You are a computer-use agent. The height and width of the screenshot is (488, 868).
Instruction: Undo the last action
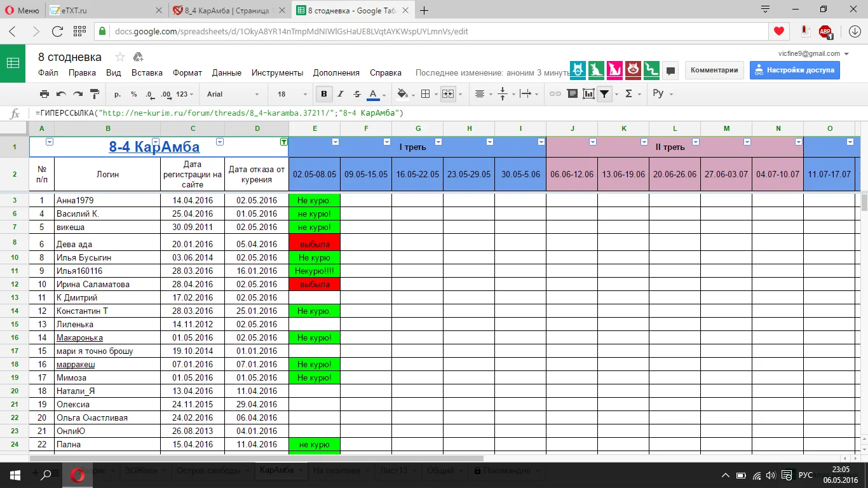point(61,94)
